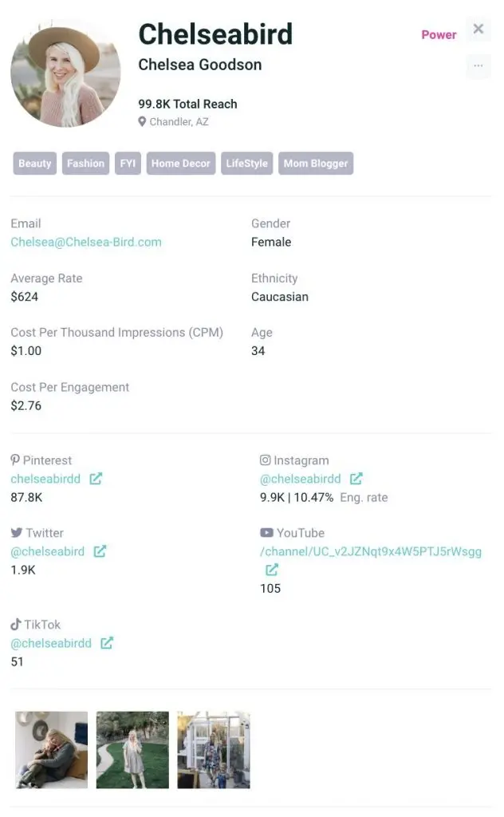Select the Fashion category tag
This screenshot has width=504, height=817.
click(x=85, y=164)
